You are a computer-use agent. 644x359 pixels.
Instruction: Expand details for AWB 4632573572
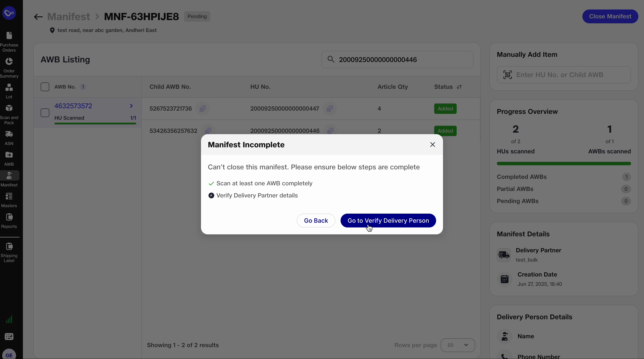131,106
